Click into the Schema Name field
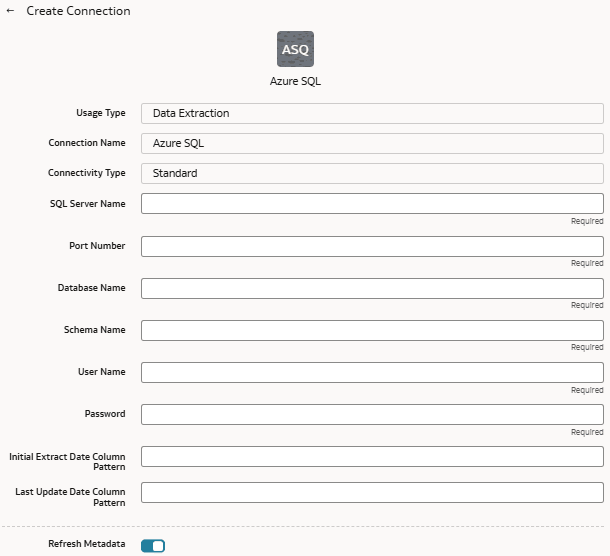The width and height of the screenshot is (610, 556). pos(372,330)
